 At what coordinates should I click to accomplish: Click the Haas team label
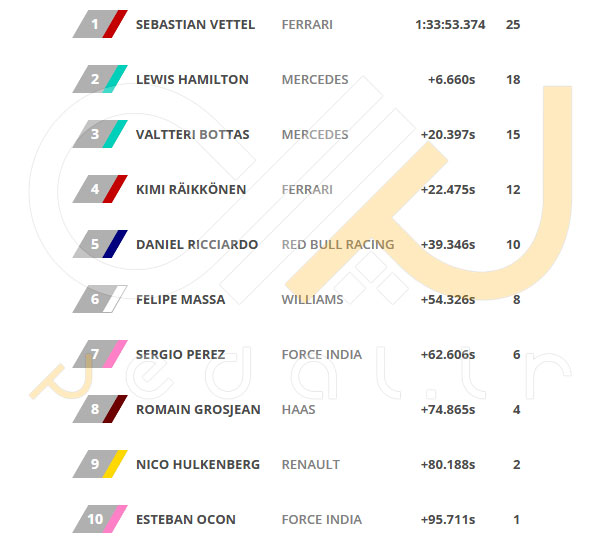pos(299,409)
